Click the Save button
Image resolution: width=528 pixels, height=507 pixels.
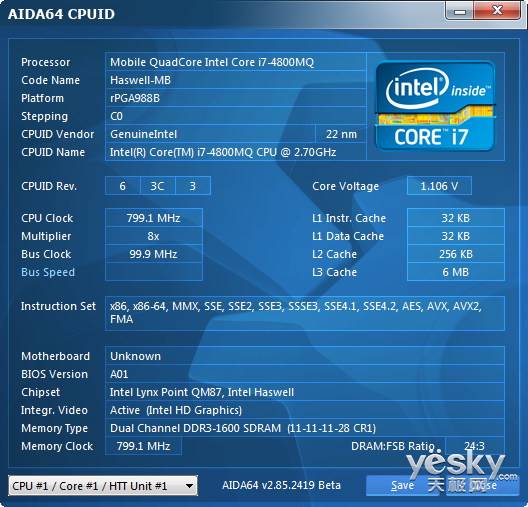(x=403, y=485)
